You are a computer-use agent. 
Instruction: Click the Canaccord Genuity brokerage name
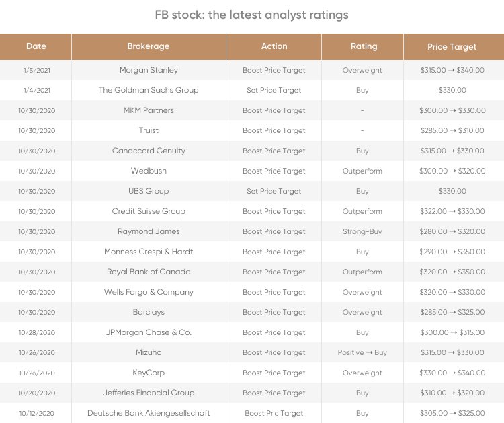(149, 151)
